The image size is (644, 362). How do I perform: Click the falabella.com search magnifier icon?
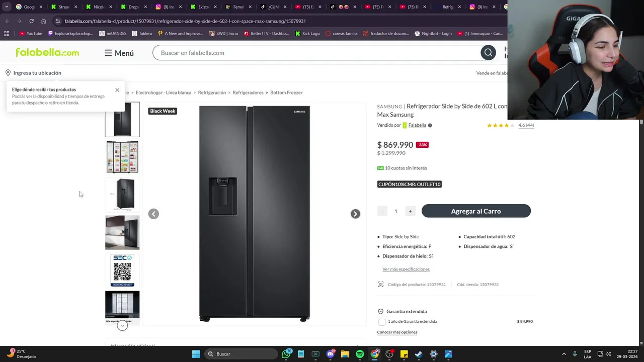tap(488, 53)
